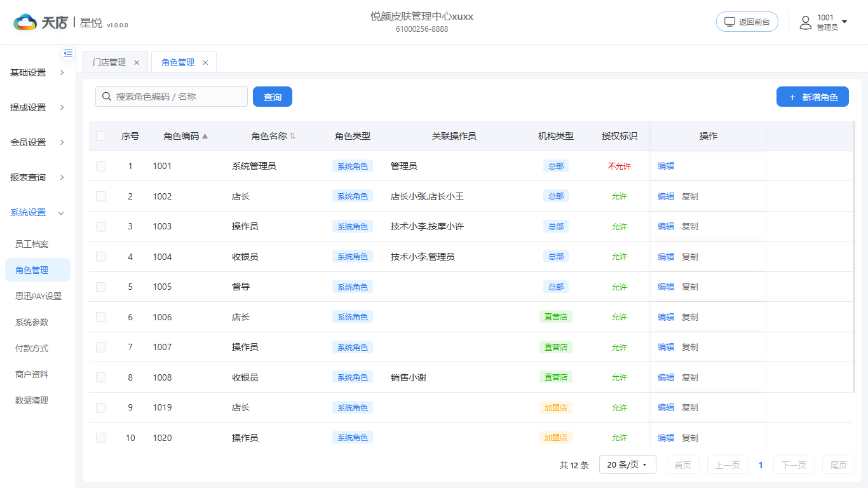The width and height of the screenshot is (868, 488).
Task: Click page number 1
Action: coord(761,465)
